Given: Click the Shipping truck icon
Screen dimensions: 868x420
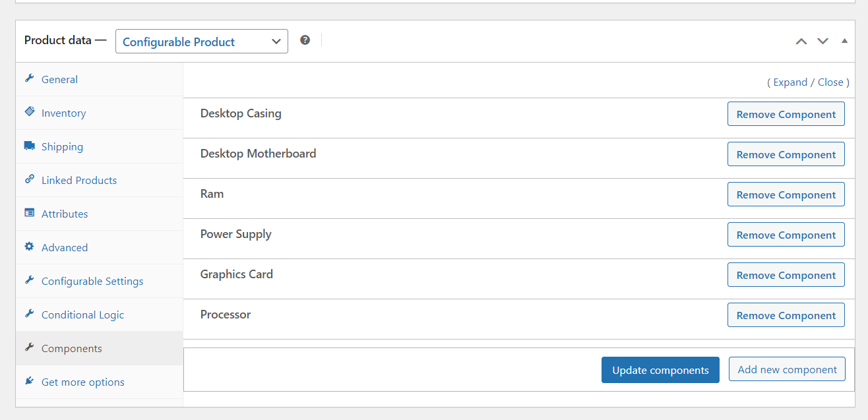Looking at the screenshot, I should (x=29, y=146).
